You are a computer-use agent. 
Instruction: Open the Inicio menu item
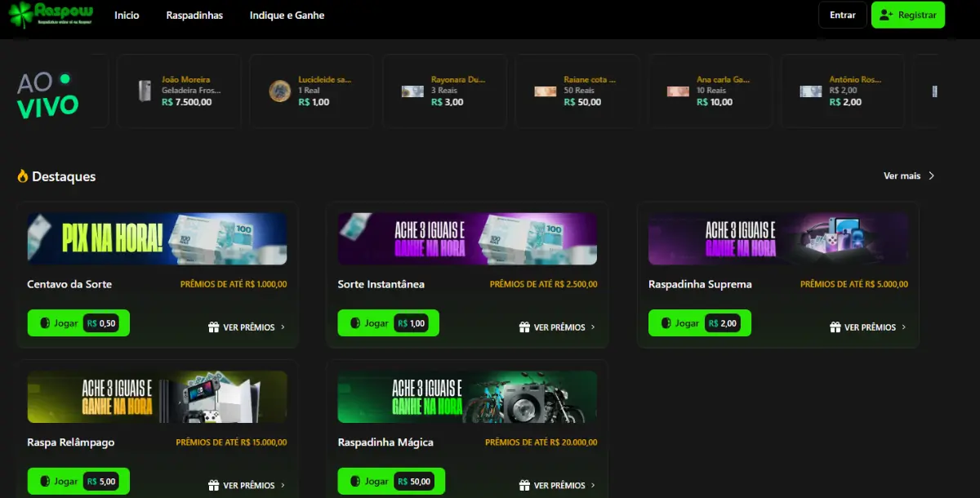tap(127, 16)
